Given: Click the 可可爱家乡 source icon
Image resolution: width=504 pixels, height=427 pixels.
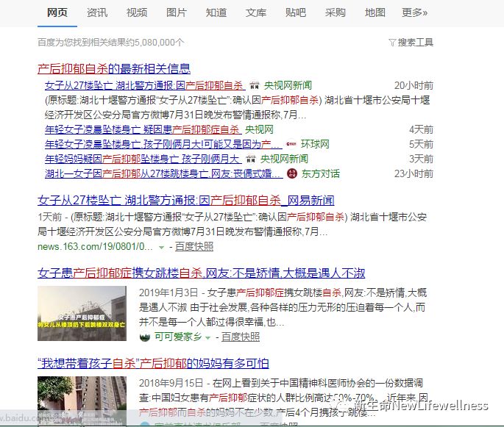Looking at the screenshot, I should (145, 337).
